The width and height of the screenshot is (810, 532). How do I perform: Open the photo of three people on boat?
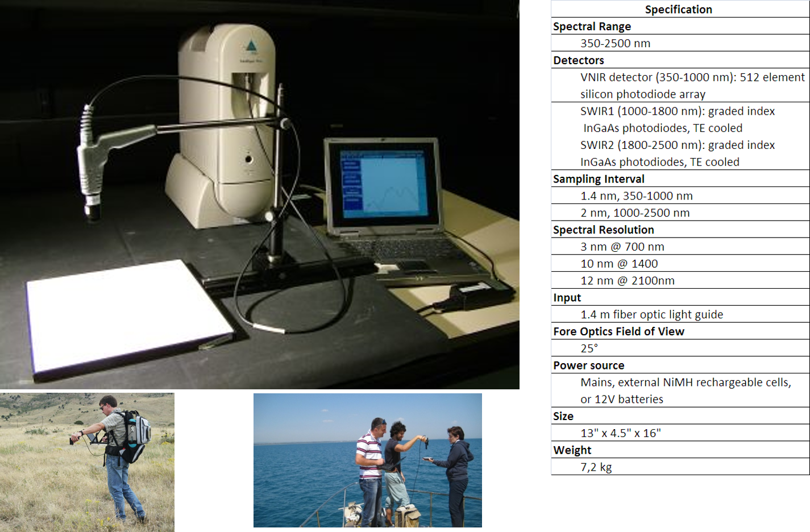coord(367,460)
